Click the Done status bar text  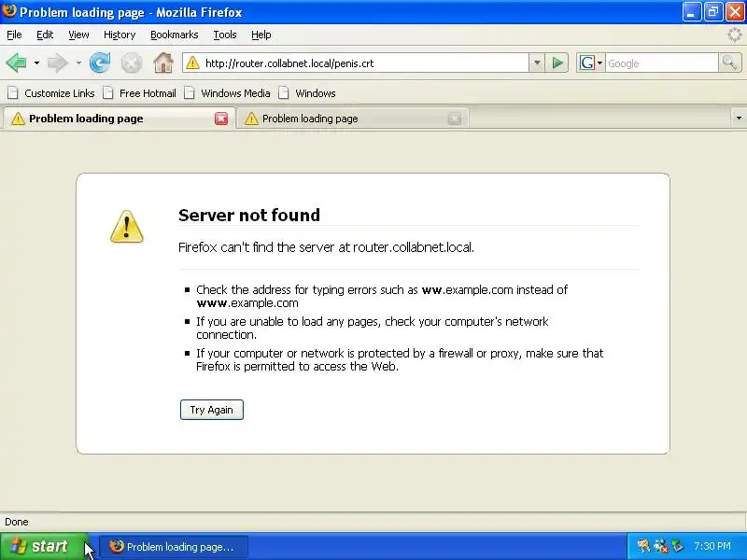[x=17, y=522]
